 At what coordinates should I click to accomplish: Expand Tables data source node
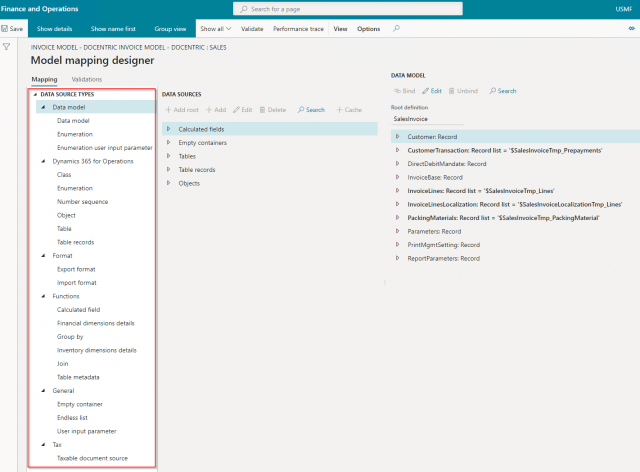coord(168,156)
